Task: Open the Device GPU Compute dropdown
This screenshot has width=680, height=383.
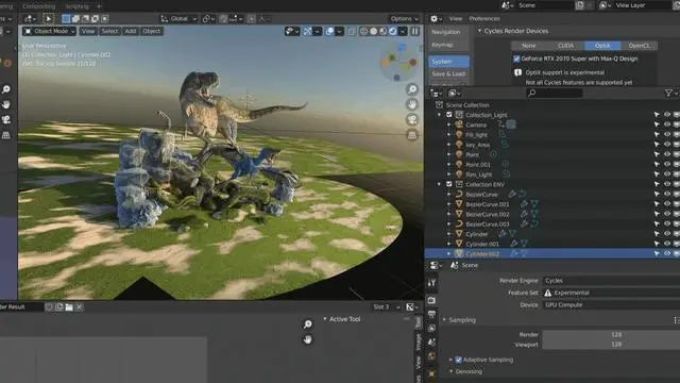Action: (611, 305)
